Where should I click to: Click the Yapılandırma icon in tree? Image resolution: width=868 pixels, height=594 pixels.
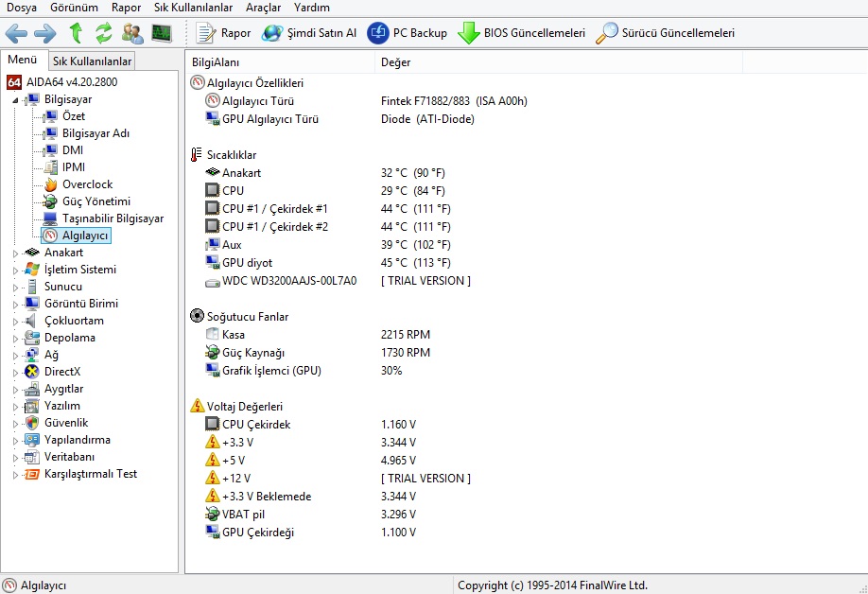pyautogui.click(x=32, y=440)
